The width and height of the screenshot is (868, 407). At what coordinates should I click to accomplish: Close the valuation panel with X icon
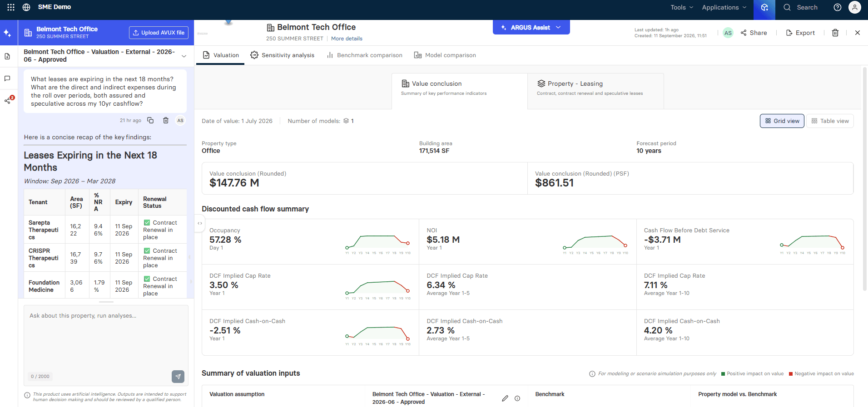point(858,33)
